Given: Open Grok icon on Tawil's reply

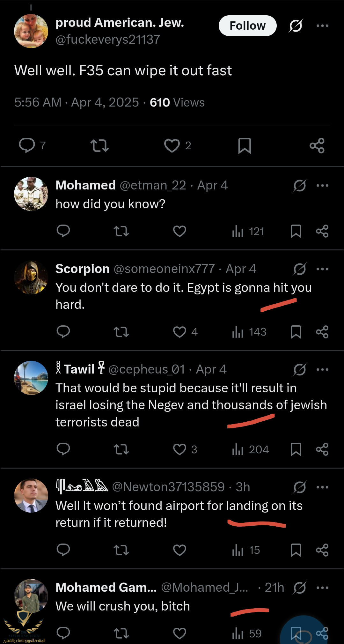Looking at the screenshot, I should point(300,369).
